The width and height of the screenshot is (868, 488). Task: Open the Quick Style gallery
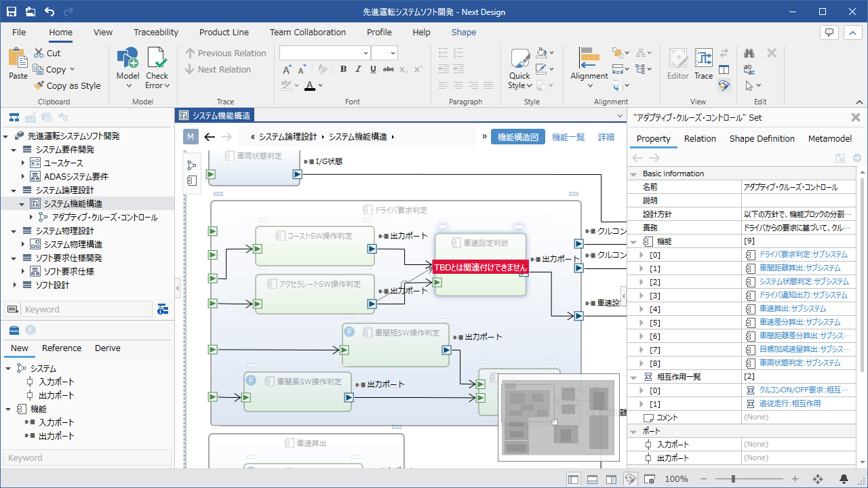click(520, 68)
